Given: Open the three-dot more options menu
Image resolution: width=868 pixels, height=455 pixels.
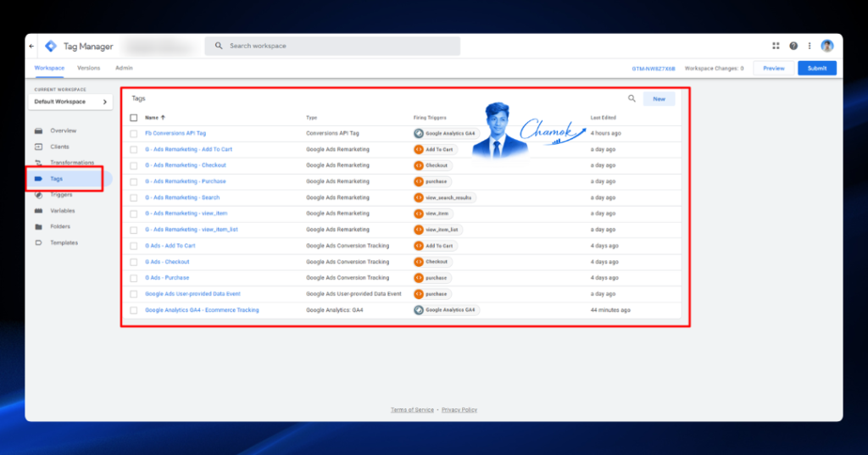Looking at the screenshot, I should point(810,46).
